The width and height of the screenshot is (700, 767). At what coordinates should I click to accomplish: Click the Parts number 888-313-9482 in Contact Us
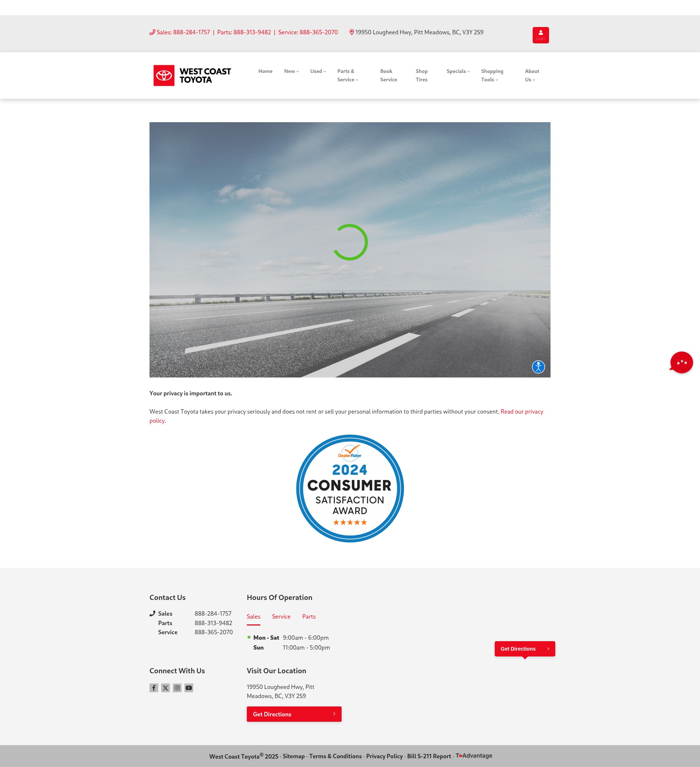pos(213,623)
